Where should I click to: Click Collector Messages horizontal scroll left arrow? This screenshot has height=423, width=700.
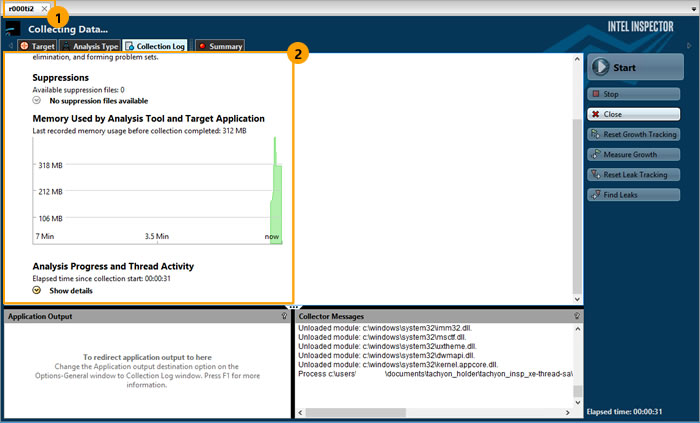(300, 413)
